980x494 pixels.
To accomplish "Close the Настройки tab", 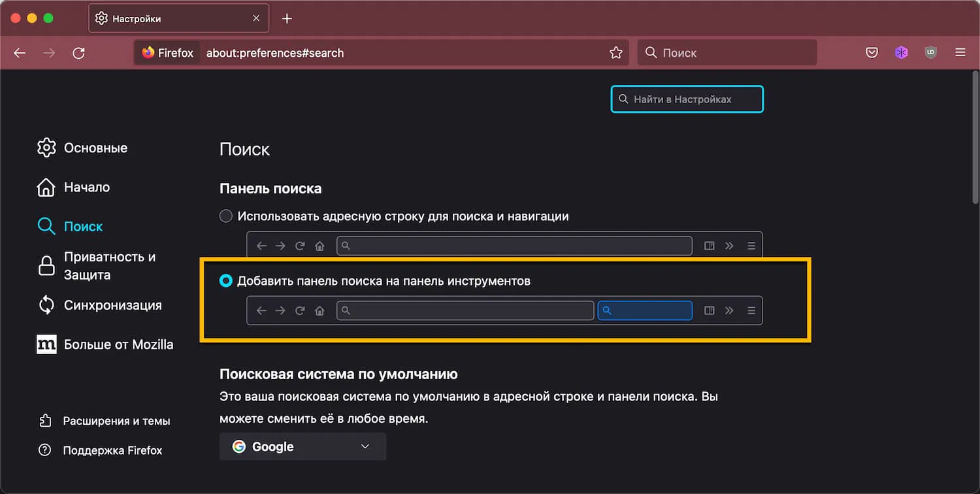I will tap(256, 18).
